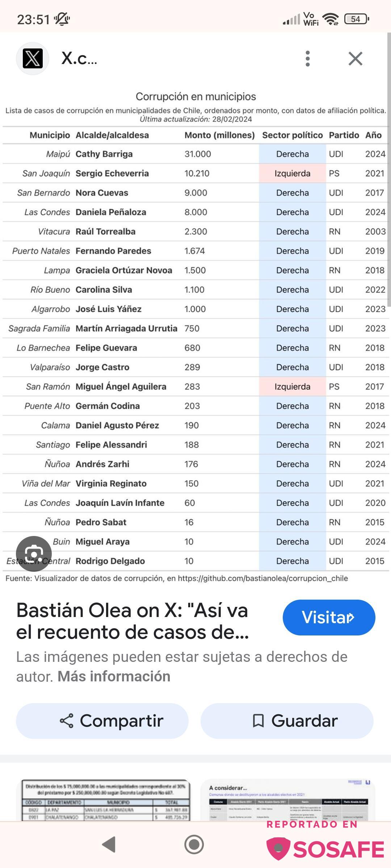Tap the X logo site icon
Viewport: 391px width, 868px height.
coord(33,59)
